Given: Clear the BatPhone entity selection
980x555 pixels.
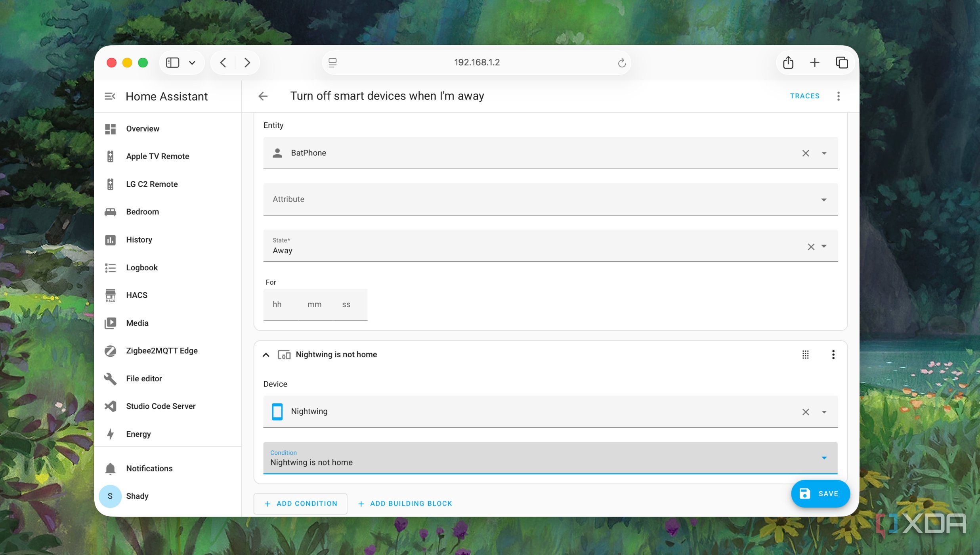Looking at the screenshot, I should tap(806, 153).
